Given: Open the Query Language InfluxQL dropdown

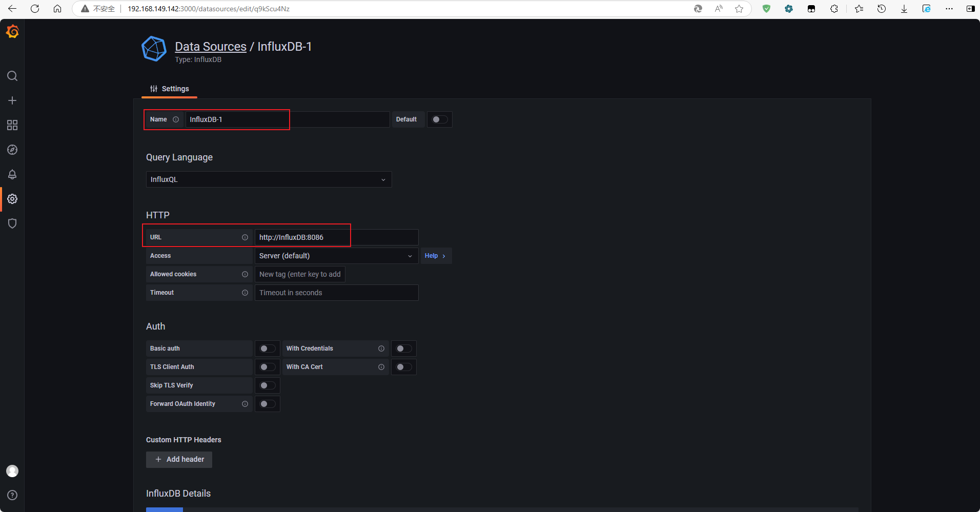Looking at the screenshot, I should click(x=269, y=179).
